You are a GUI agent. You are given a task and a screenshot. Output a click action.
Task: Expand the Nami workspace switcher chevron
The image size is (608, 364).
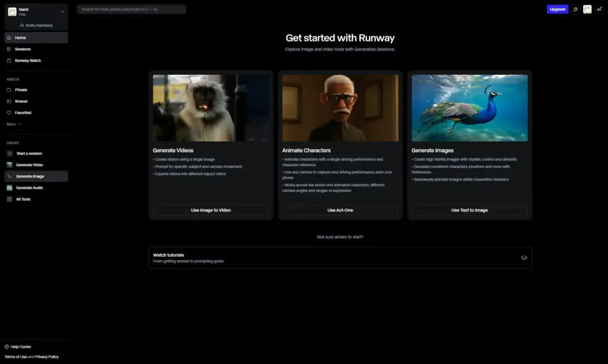pyautogui.click(x=62, y=12)
